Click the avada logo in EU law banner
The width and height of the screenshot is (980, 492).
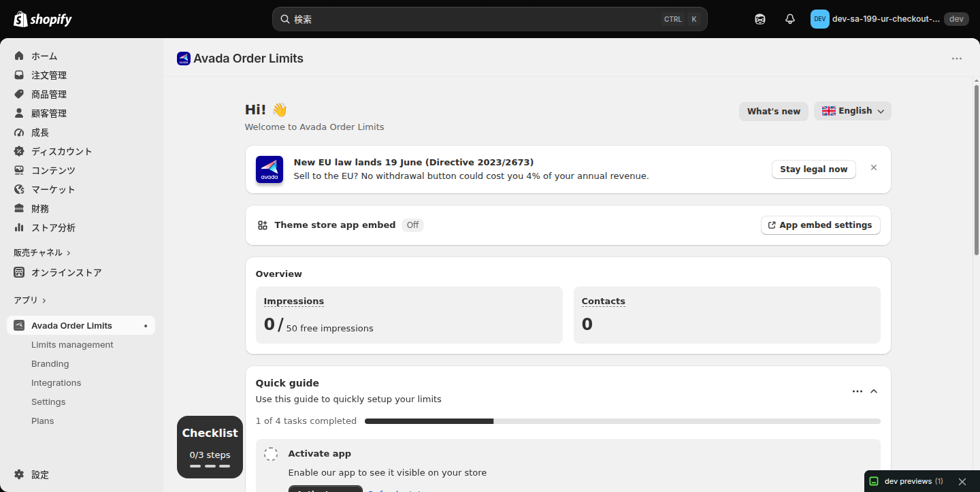click(269, 169)
